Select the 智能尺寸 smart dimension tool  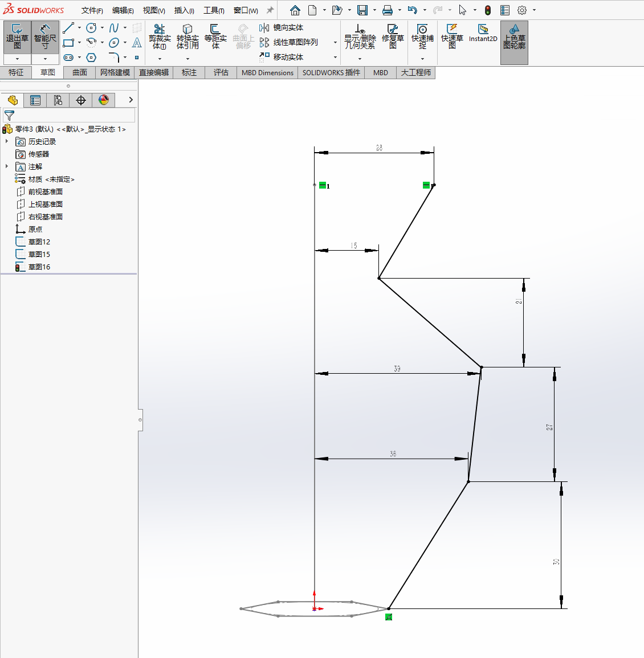[45, 36]
